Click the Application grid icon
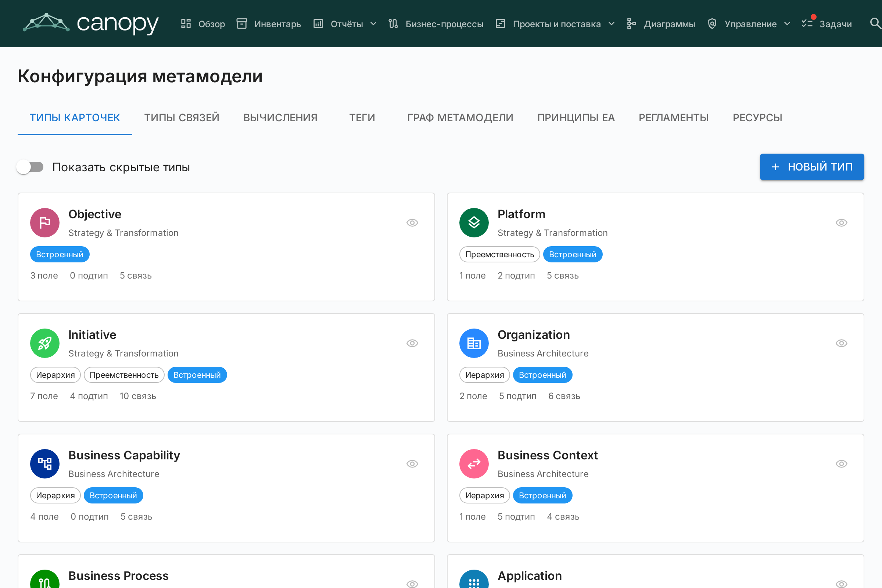882x588 pixels. tap(474, 579)
